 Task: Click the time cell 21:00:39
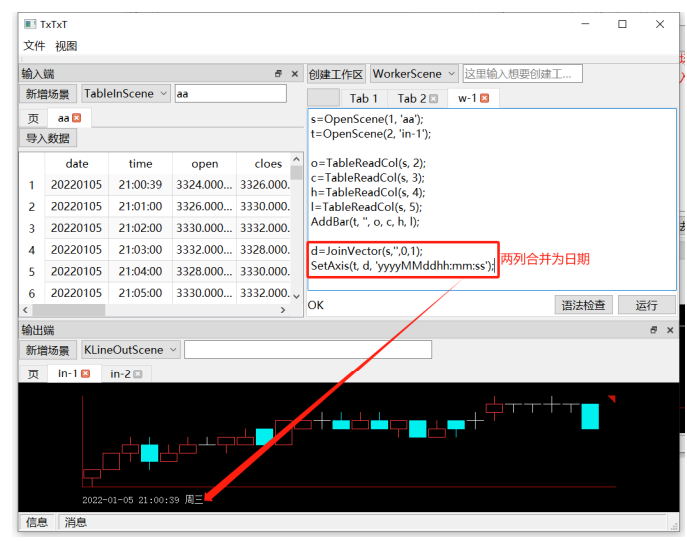[140, 185]
